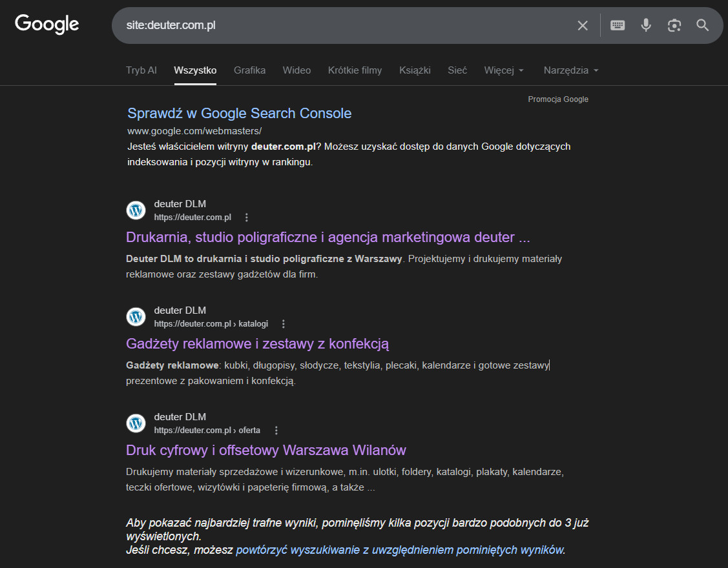Switch to the Grafika tab
Screen dimensions: 728x568
point(249,70)
